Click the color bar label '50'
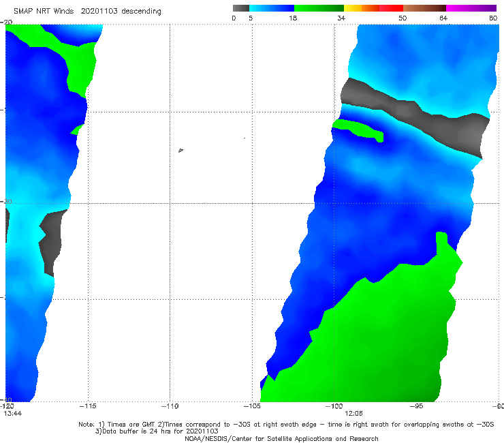This screenshot has width=504, height=443. 403,18
